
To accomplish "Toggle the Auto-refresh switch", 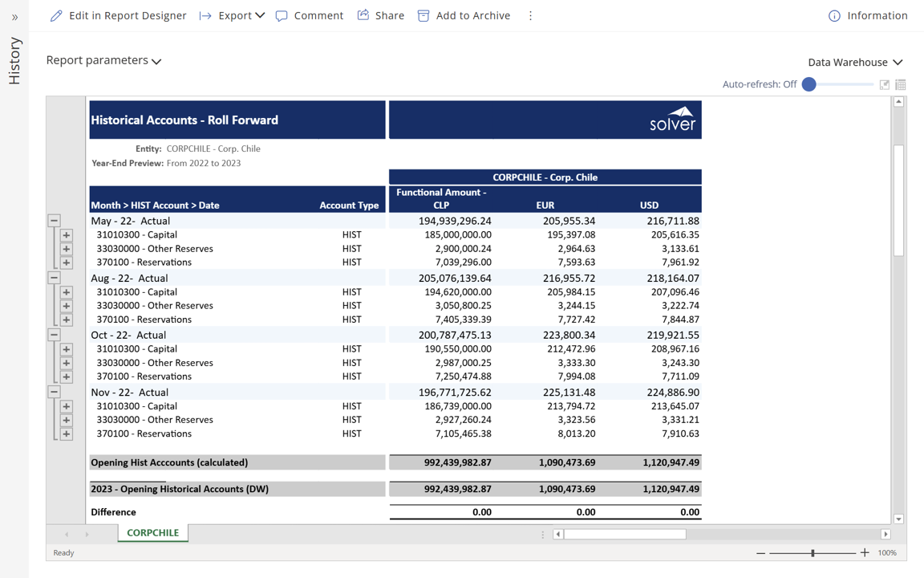I will point(809,84).
